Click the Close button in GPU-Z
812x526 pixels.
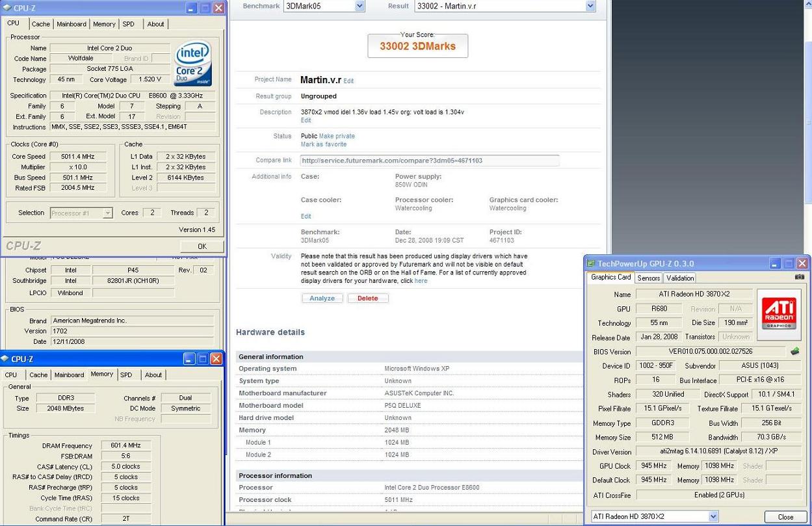point(785,517)
